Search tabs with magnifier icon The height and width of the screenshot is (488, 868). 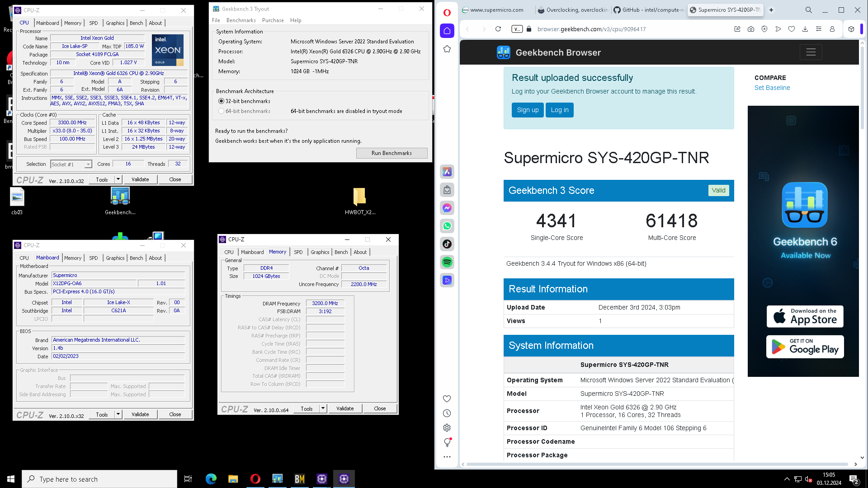tap(808, 10)
